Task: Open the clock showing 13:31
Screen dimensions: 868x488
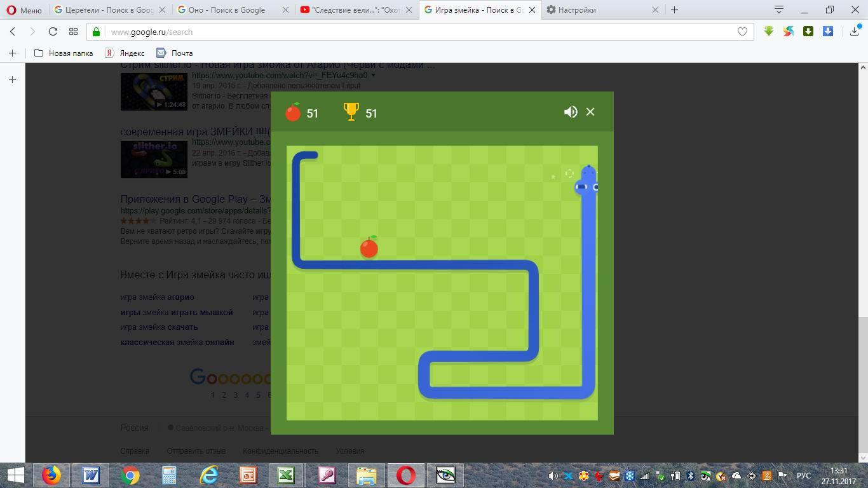Action: 839,475
